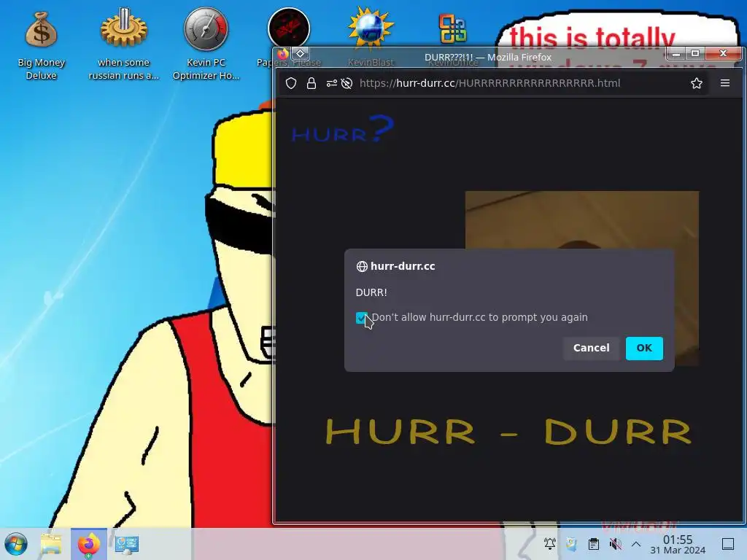
Task: Click the clipboard tray icon
Action: pyautogui.click(x=594, y=544)
